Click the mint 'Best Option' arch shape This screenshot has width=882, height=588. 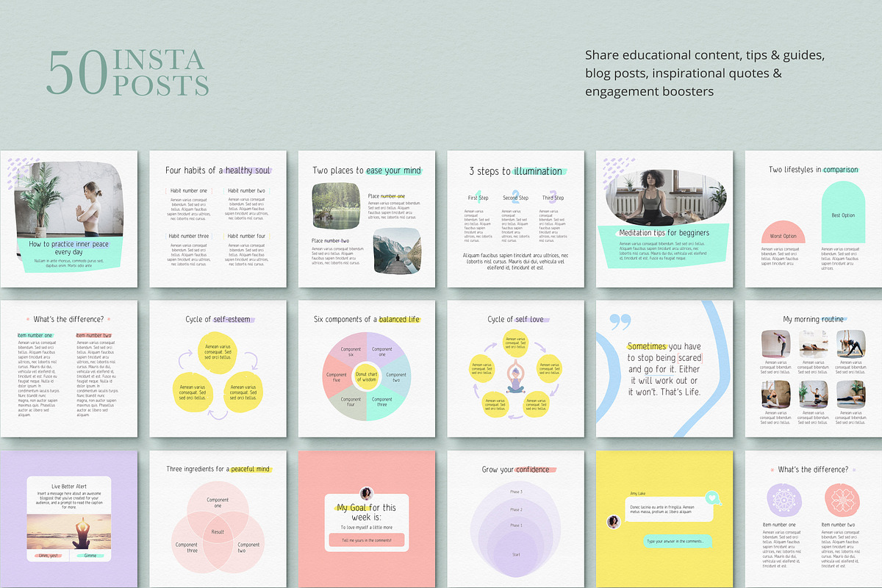(x=843, y=212)
